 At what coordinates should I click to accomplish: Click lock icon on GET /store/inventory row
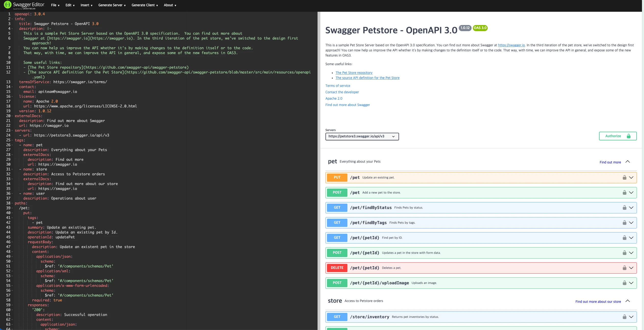[x=624, y=317]
